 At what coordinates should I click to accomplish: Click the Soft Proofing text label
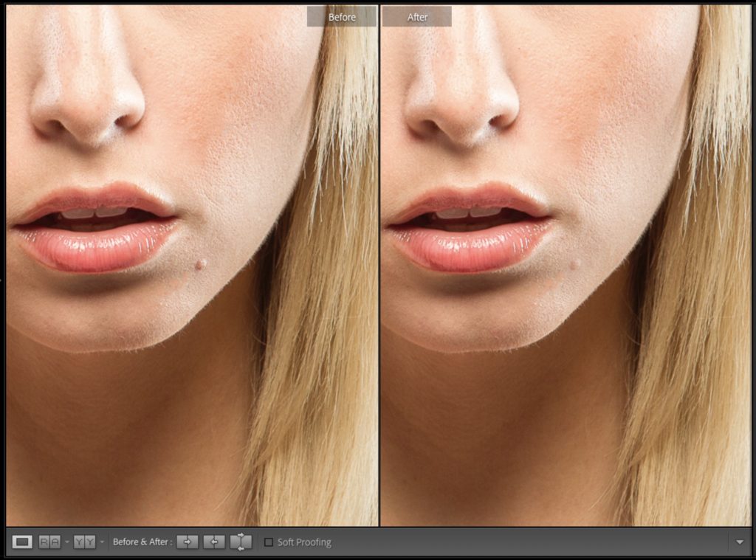[304, 542]
